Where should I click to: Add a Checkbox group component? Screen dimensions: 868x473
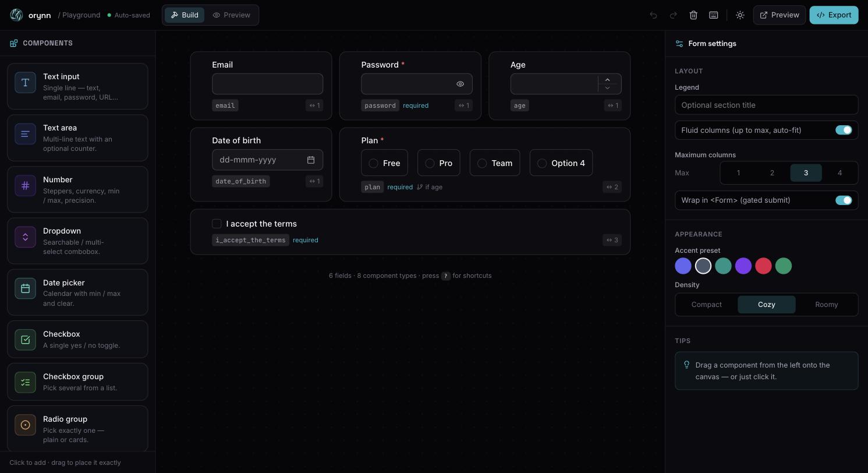tap(77, 382)
